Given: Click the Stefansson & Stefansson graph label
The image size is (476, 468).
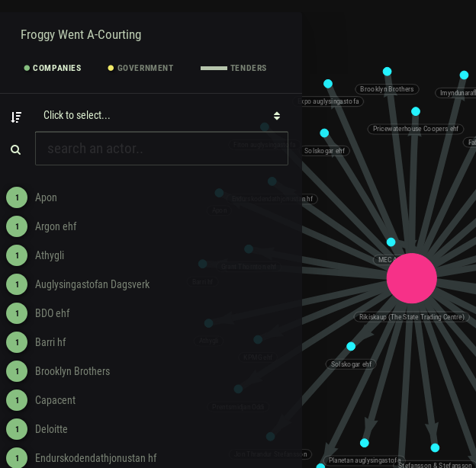Looking at the screenshot, I should click(435, 465).
